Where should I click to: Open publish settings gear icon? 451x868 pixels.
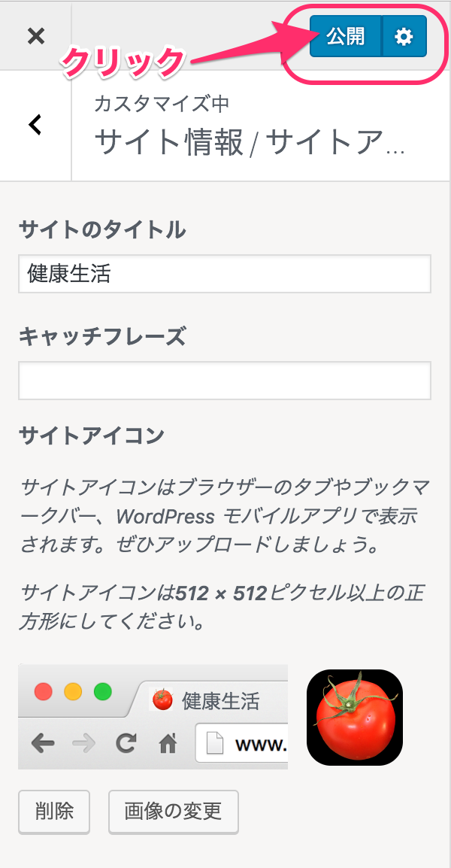[404, 36]
